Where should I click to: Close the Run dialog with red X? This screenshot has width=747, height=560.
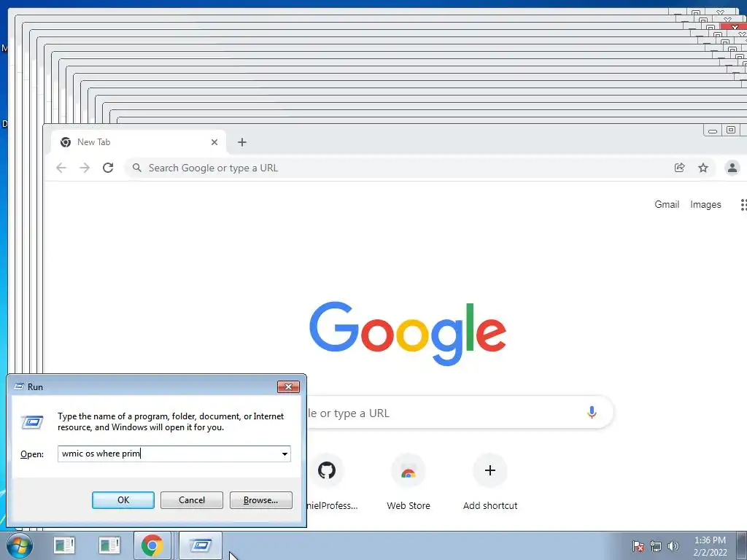(x=288, y=386)
